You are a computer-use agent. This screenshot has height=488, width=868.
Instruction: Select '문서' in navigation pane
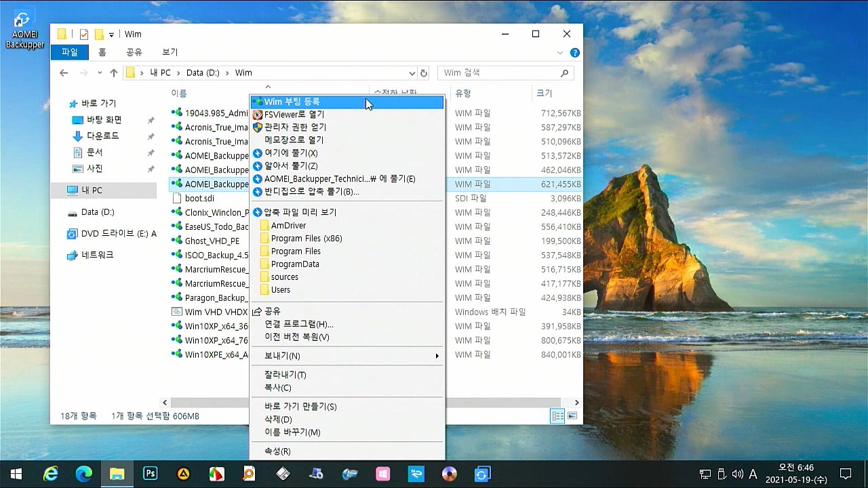click(94, 152)
